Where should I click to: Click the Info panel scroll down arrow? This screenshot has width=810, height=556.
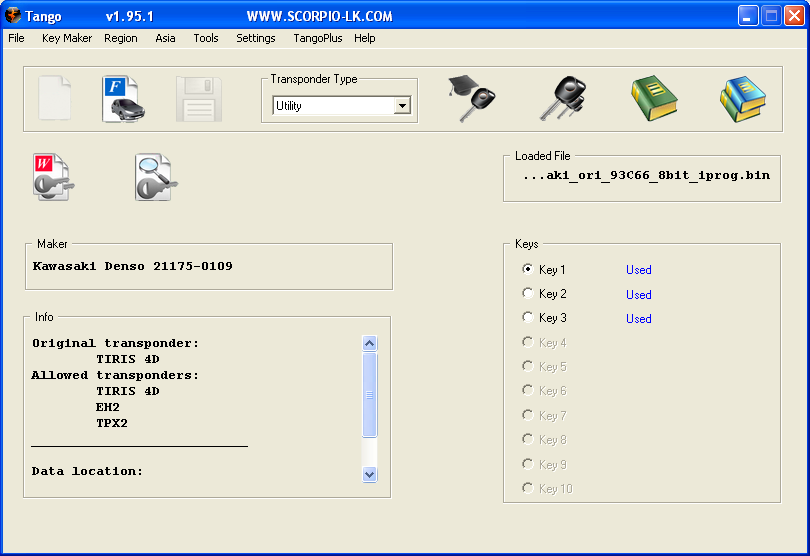coord(369,474)
